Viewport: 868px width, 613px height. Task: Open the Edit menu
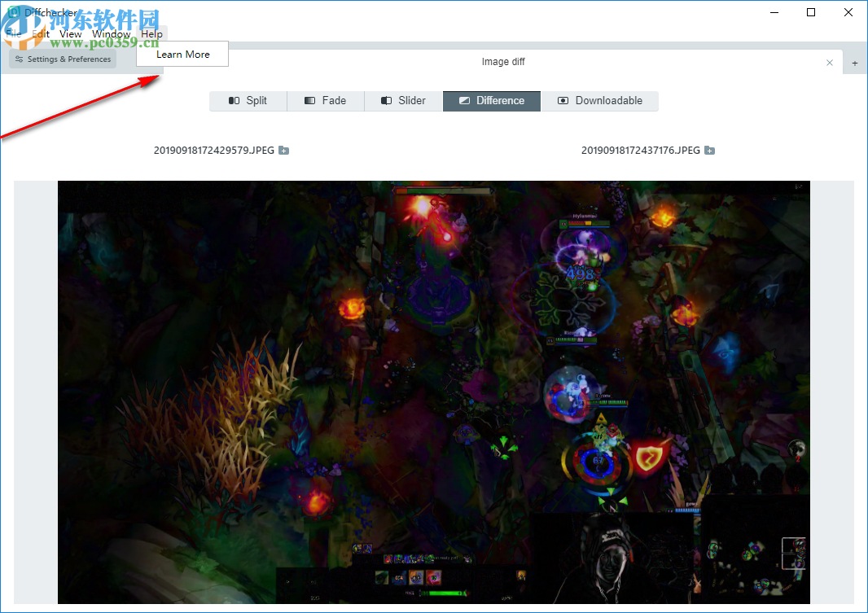click(41, 33)
